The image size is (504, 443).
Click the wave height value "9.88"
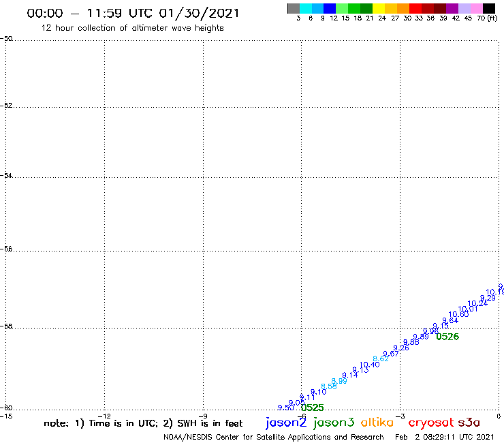[411, 342]
